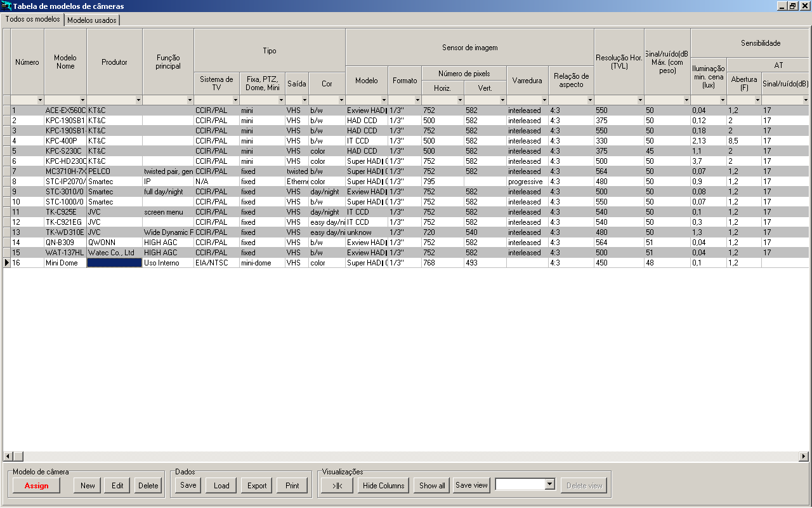Screen dimensions: 812x508
Task: Print the camera table
Action: click(292, 486)
